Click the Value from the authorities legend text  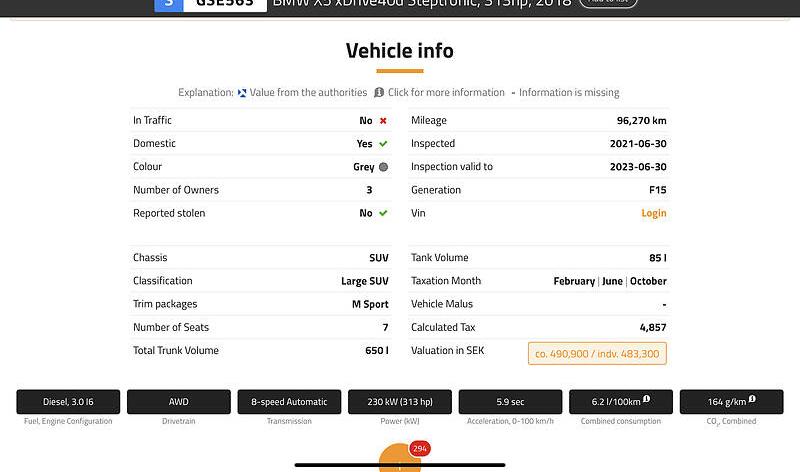point(308,92)
